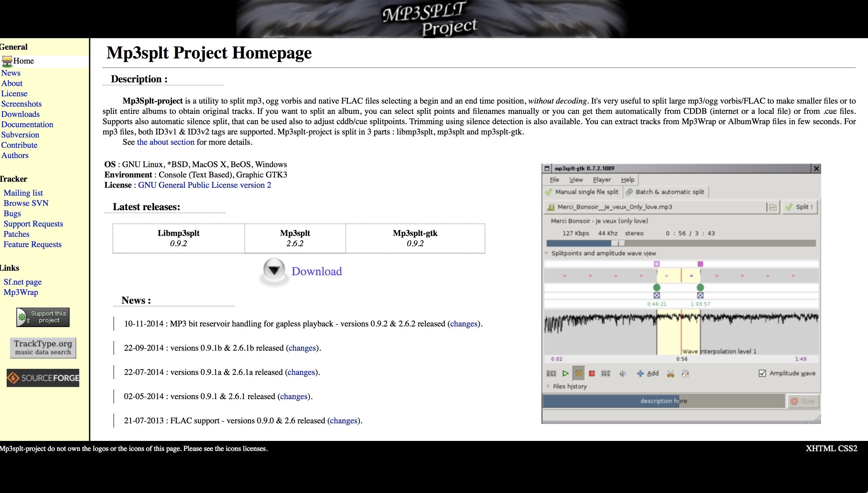
Task: Click the Browse SVN link
Action: [26, 203]
